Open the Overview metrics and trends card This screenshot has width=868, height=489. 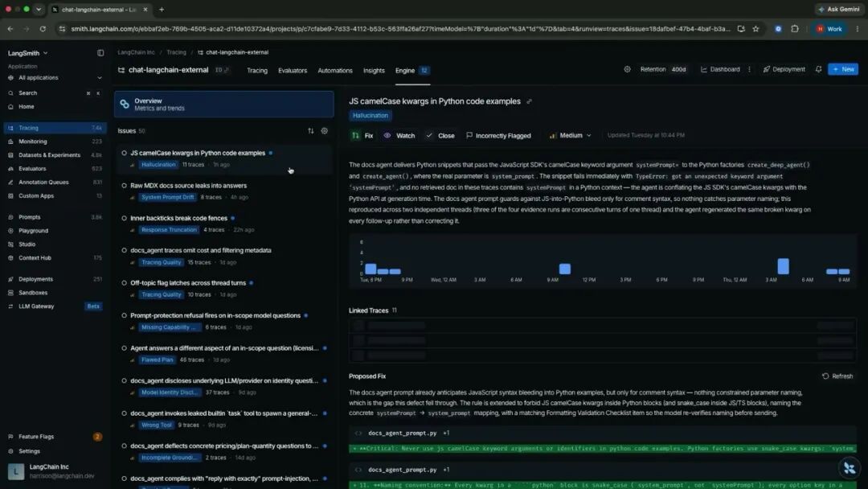[x=224, y=104]
